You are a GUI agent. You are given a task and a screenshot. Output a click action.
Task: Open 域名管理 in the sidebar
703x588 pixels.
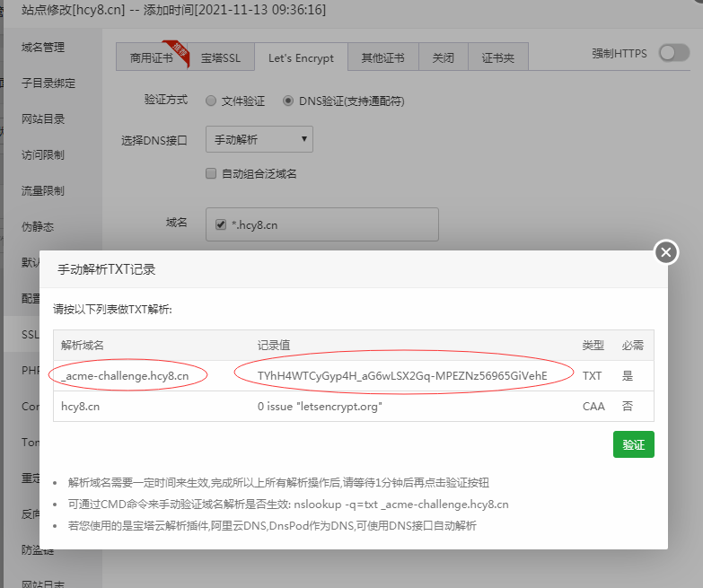click(x=43, y=47)
